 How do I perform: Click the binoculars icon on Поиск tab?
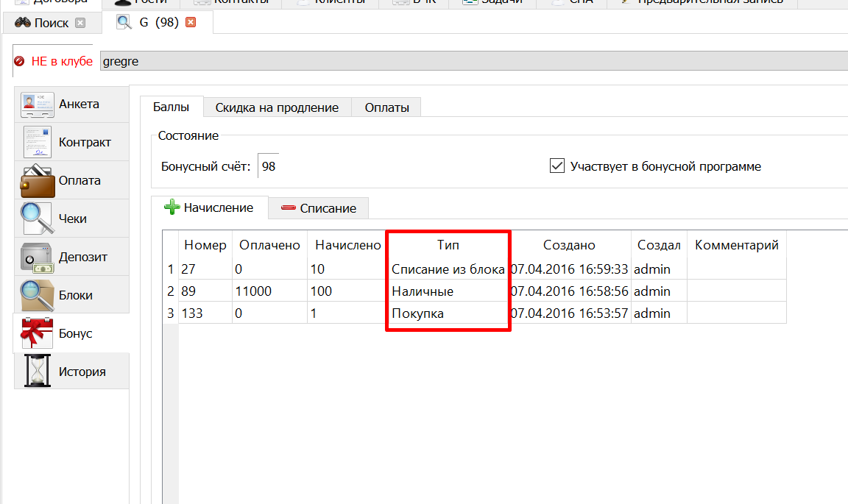point(22,23)
